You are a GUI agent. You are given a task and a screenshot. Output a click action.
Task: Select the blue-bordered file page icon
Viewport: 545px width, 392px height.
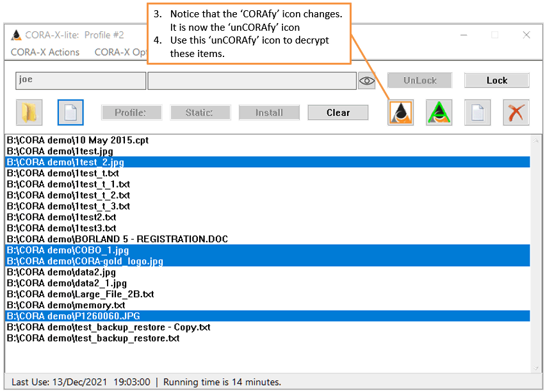70,113
